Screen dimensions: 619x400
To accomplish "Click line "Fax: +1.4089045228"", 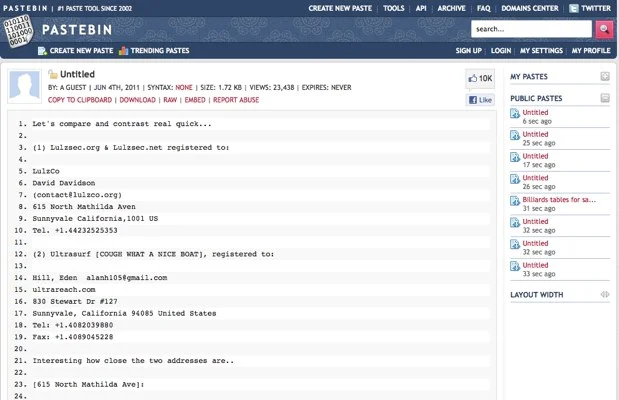I will pyautogui.click(x=73, y=337).
